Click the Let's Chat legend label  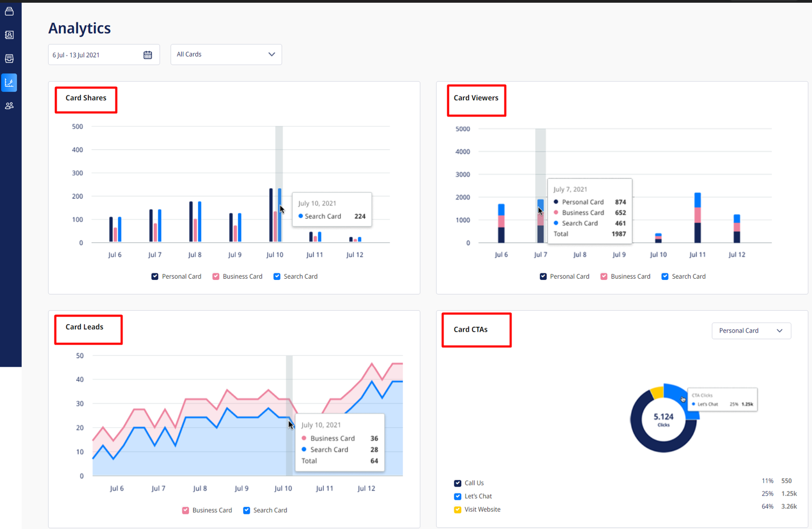478,496
